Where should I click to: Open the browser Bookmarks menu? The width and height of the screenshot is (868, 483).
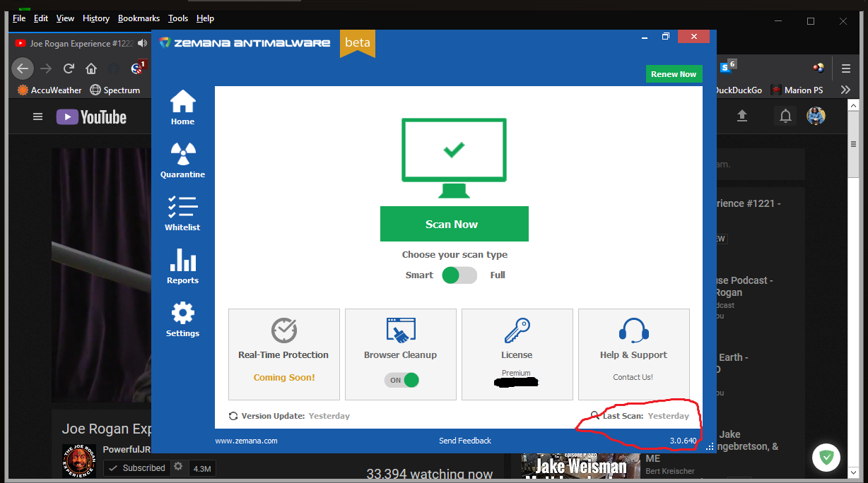click(x=139, y=18)
